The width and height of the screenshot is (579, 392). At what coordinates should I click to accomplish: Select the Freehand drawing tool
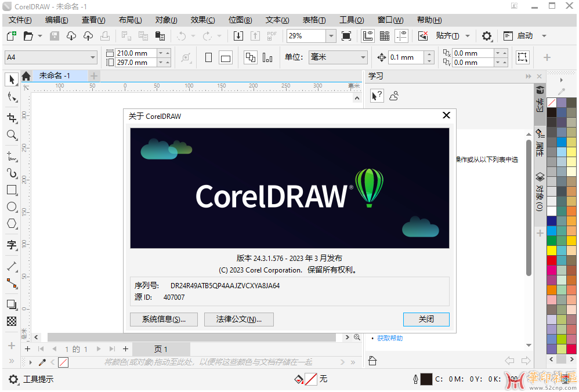pos(12,157)
